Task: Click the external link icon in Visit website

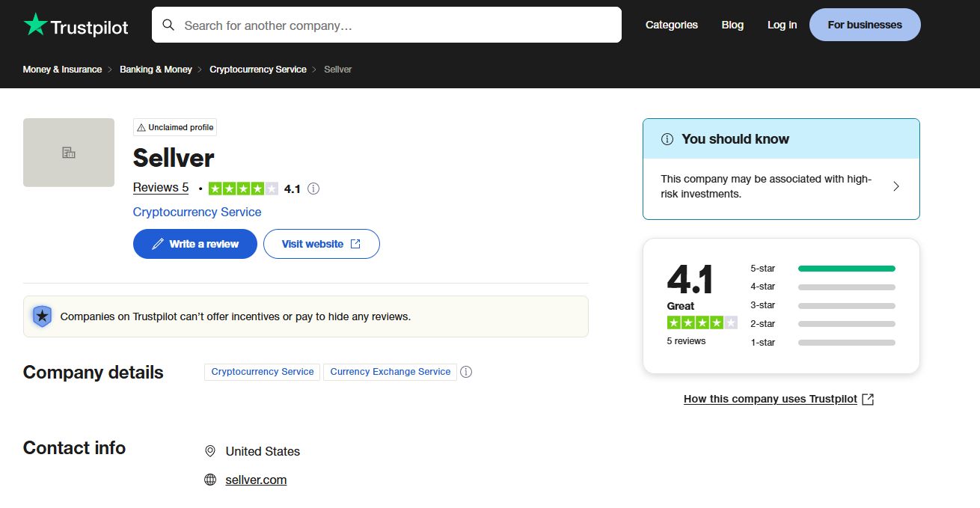Action: tap(355, 244)
